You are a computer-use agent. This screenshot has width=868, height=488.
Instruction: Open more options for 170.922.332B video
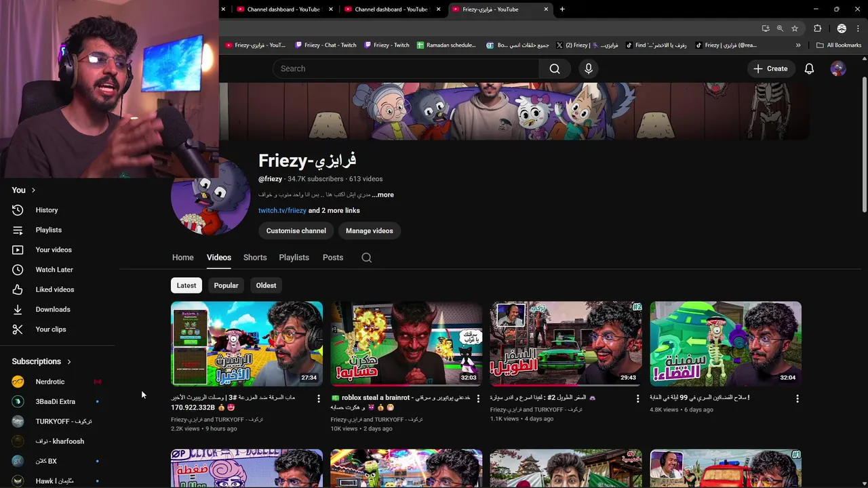[x=319, y=399]
